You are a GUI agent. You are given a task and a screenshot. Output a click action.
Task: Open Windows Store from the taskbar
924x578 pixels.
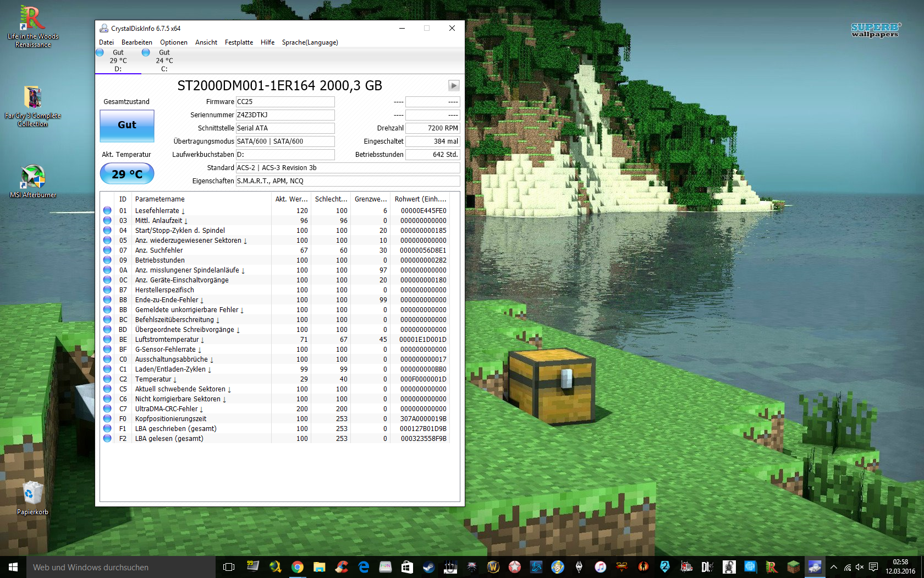coord(407,567)
